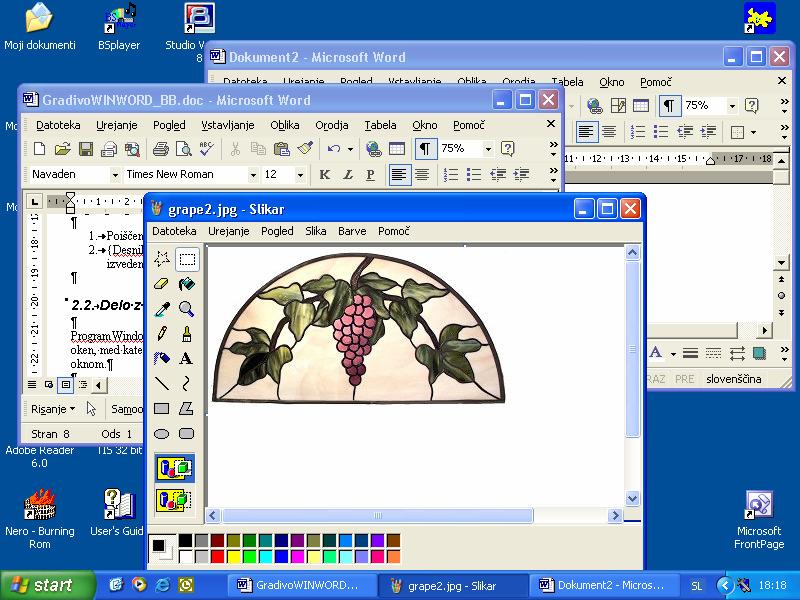This screenshot has height=600, width=800.
Task: Activate the Magnifier tool in Slikar
Action: pos(187,309)
